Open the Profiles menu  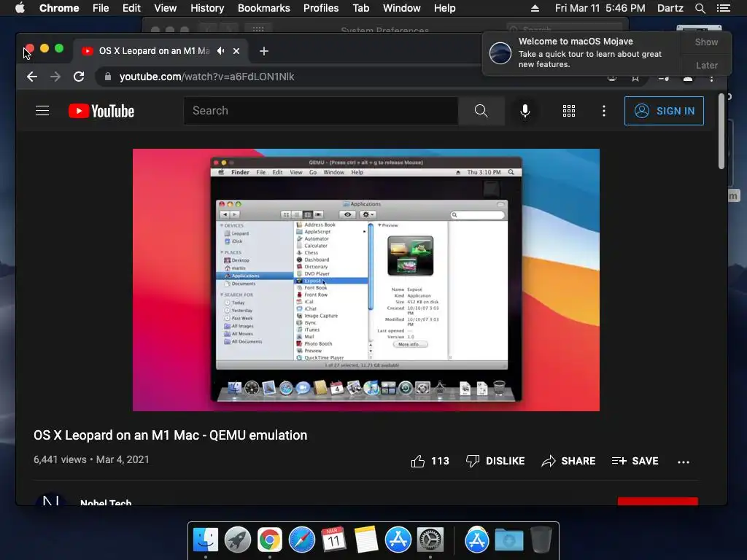[x=321, y=8]
